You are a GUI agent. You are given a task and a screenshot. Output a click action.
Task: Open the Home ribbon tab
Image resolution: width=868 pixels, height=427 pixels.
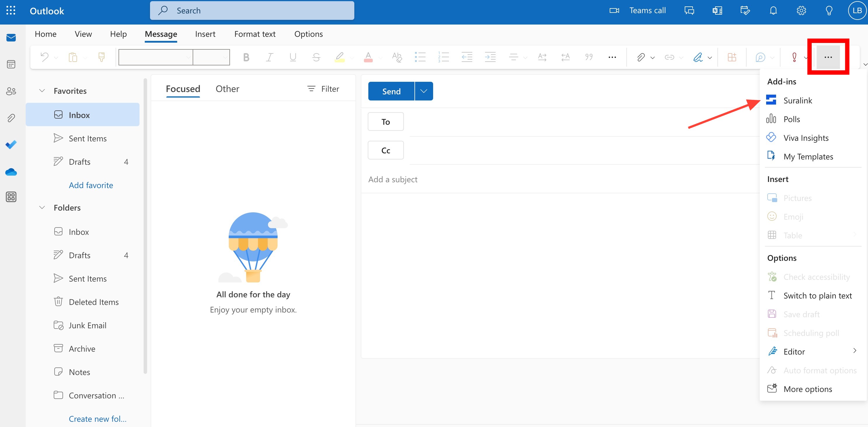[x=46, y=34]
